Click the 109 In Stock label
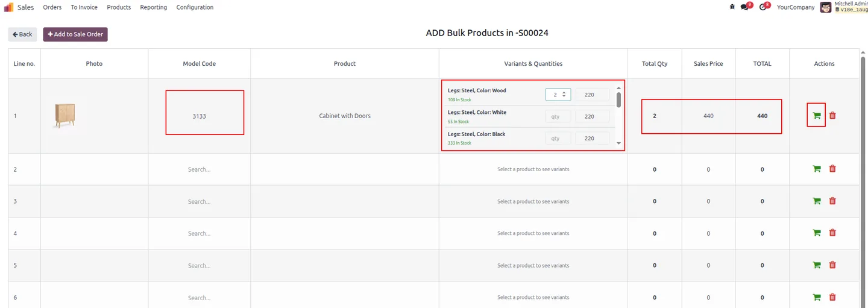This screenshot has height=308, width=868. click(459, 99)
